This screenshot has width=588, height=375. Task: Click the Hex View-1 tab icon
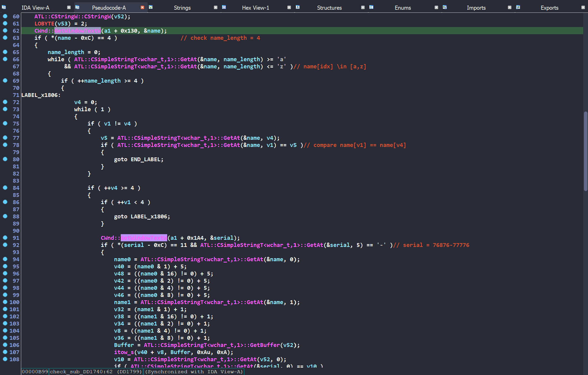pyautogui.click(x=224, y=7)
